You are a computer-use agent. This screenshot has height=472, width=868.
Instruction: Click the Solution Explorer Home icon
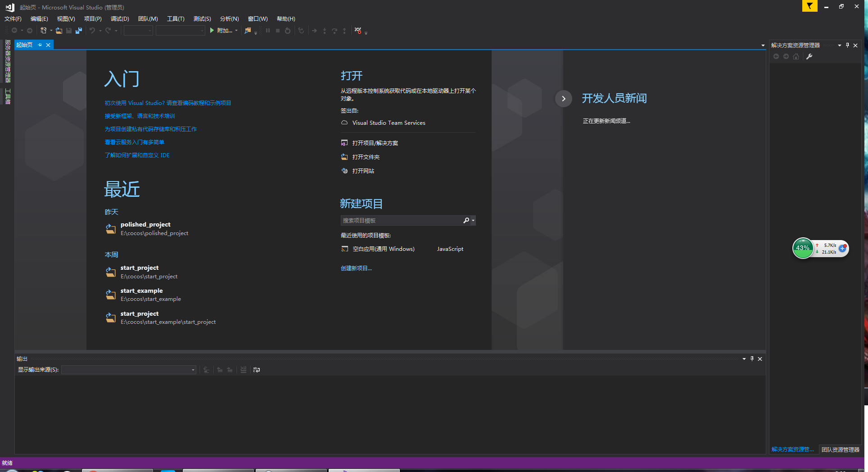pyautogui.click(x=796, y=56)
